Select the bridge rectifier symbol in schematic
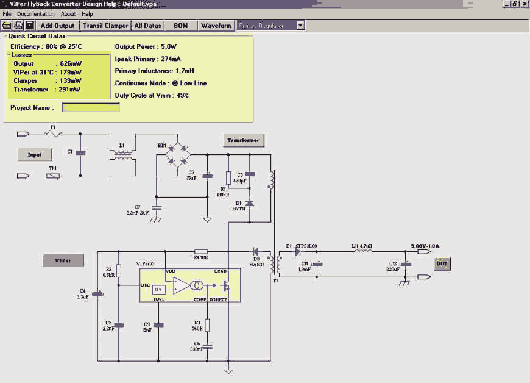This screenshot has width=530, height=383. (178, 155)
